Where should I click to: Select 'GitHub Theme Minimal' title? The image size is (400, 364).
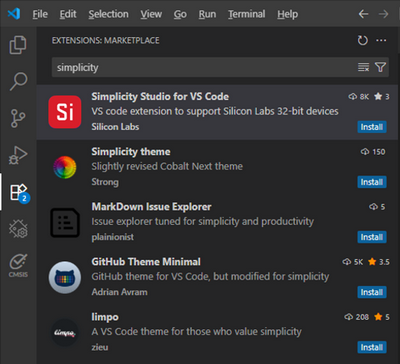146,262
